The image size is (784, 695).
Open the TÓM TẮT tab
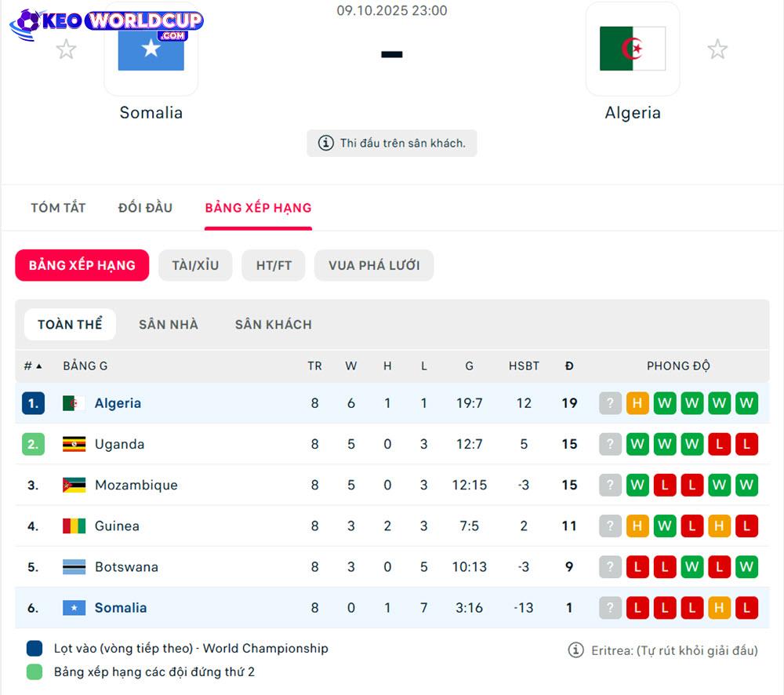pyautogui.click(x=58, y=208)
